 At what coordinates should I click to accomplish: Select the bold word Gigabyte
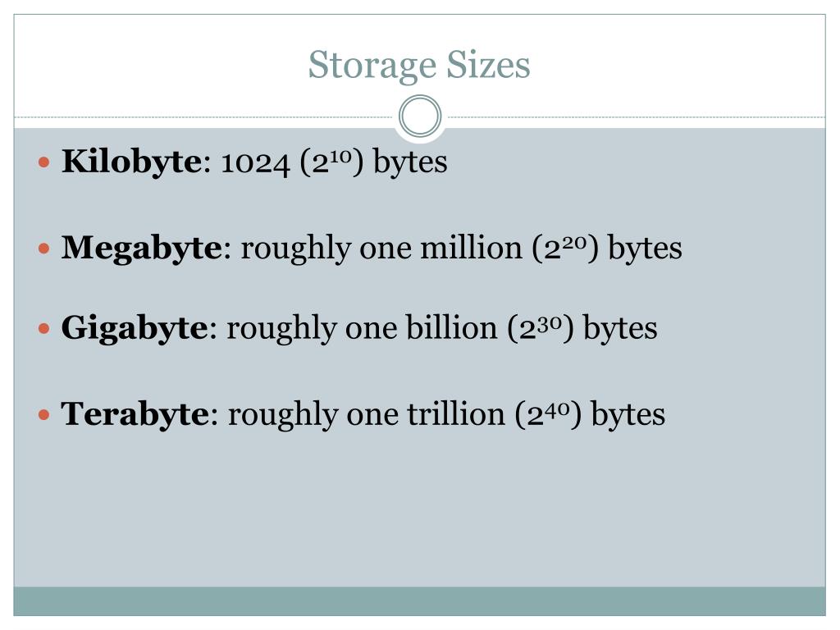(135, 328)
